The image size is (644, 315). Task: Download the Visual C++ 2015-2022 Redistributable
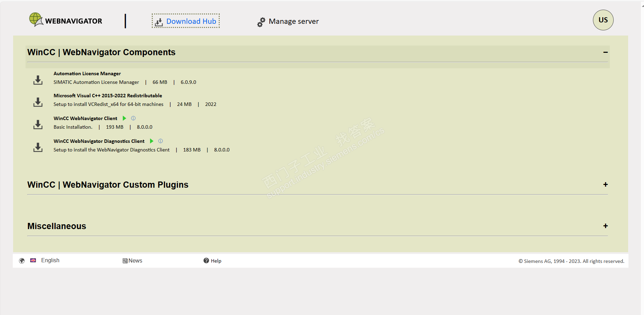point(38,102)
